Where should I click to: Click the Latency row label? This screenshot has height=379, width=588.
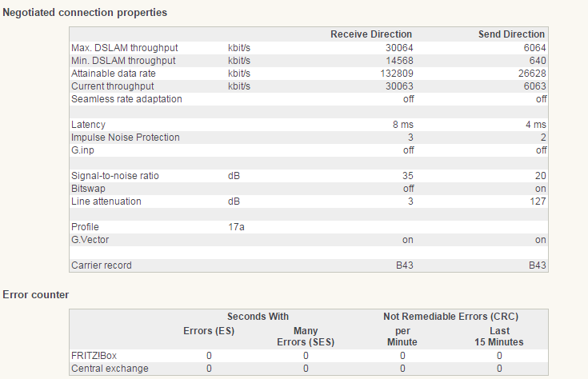pos(88,125)
